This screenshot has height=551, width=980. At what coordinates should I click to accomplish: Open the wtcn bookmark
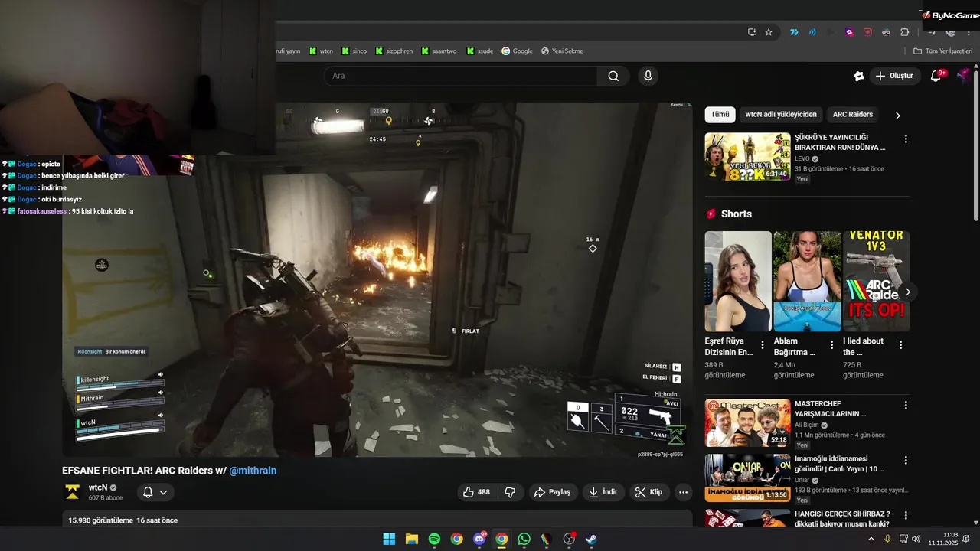point(321,51)
